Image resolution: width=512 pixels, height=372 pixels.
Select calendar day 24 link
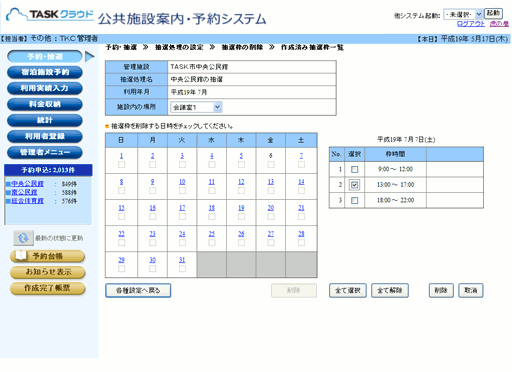coord(182,234)
